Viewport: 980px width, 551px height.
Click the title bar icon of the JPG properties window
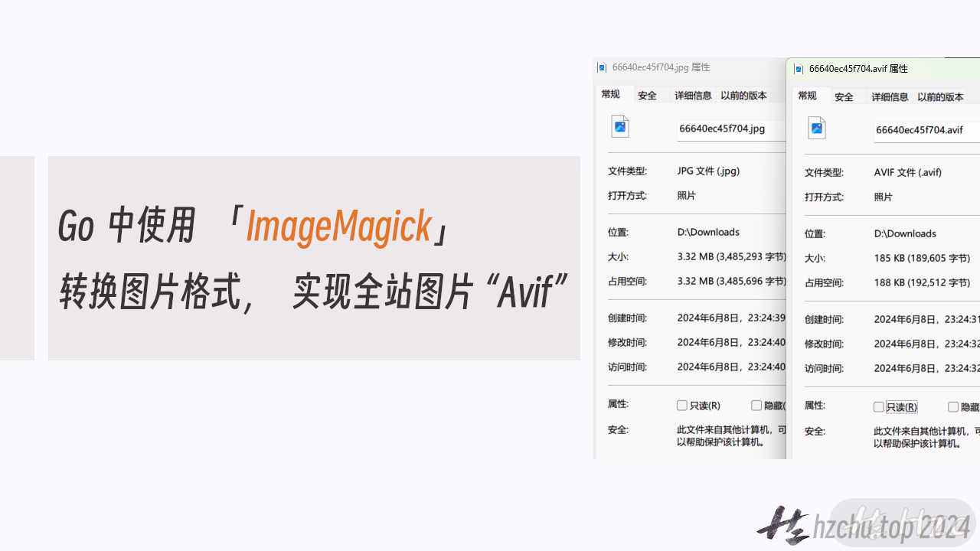(x=602, y=67)
